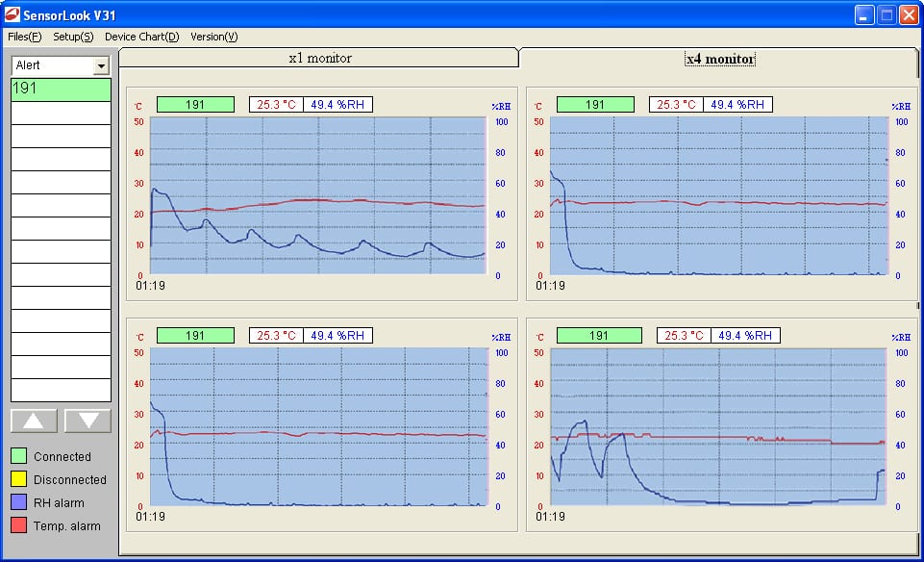Click the red Temp. alarm legend swatch
Image resolution: width=924 pixels, height=562 pixels.
click(x=19, y=525)
